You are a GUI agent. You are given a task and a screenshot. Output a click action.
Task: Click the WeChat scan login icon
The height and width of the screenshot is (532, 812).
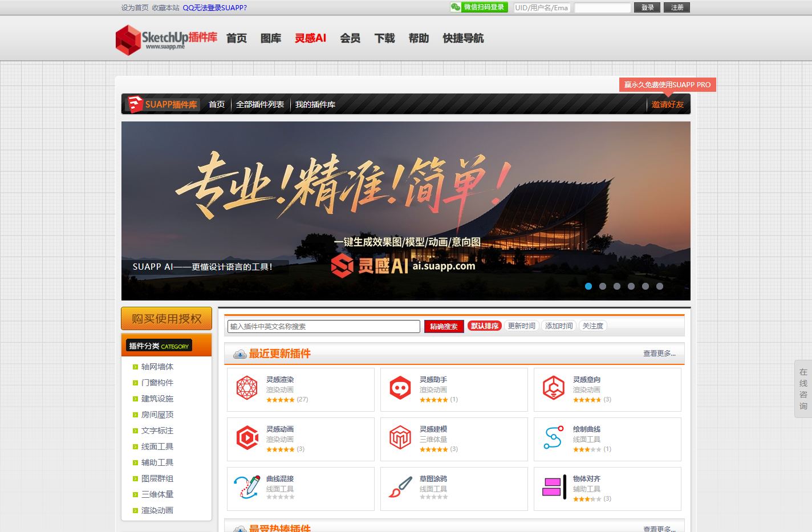pos(456,7)
